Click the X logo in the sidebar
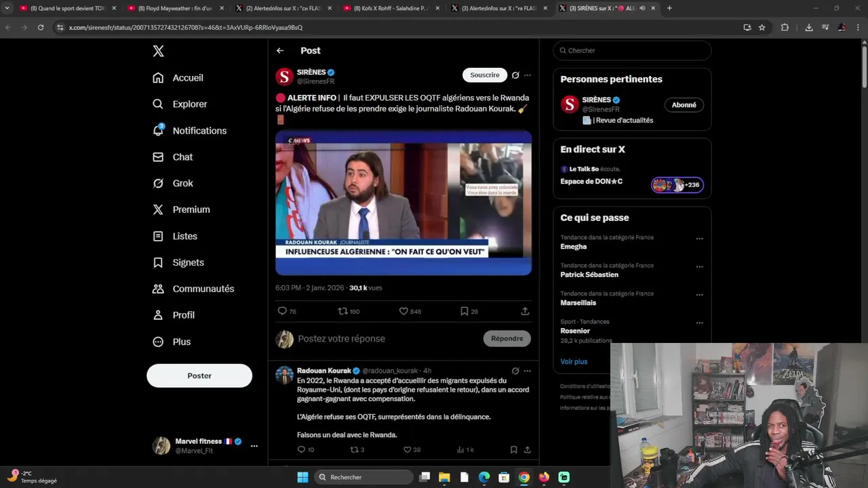 [x=158, y=52]
